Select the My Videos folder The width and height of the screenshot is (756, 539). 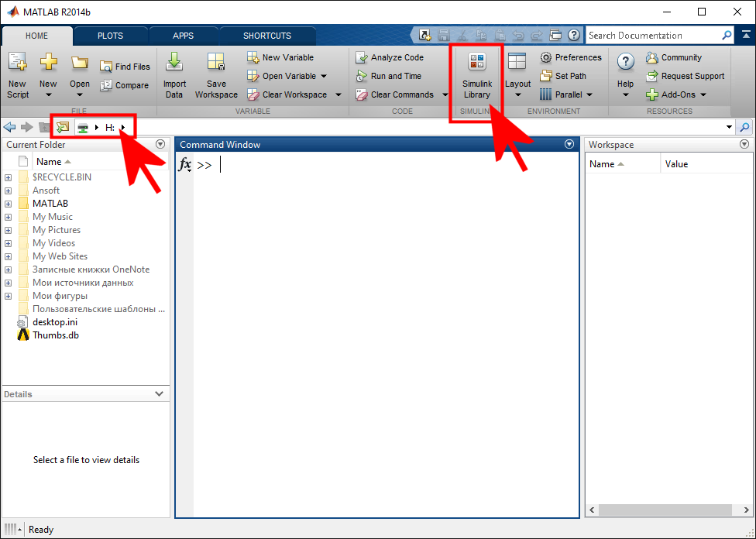[53, 243]
